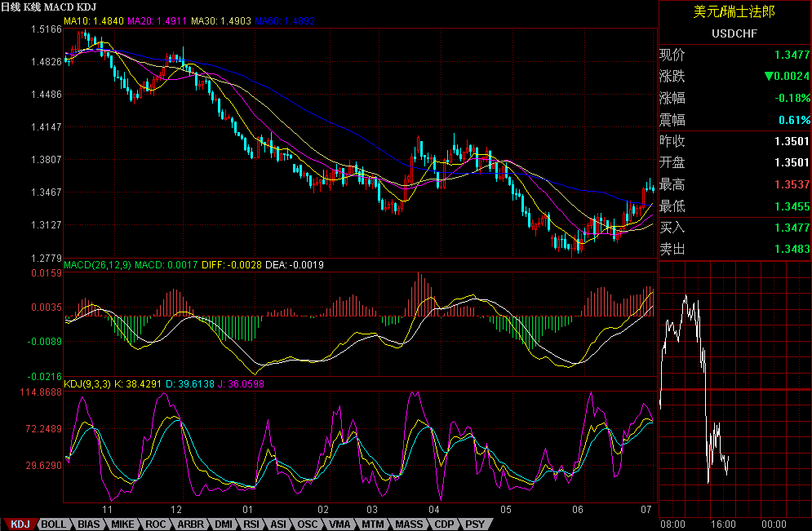The height and width of the screenshot is (531, 812).
Task: Switch to the PSY indicator tab
Action: coord(475,524)
